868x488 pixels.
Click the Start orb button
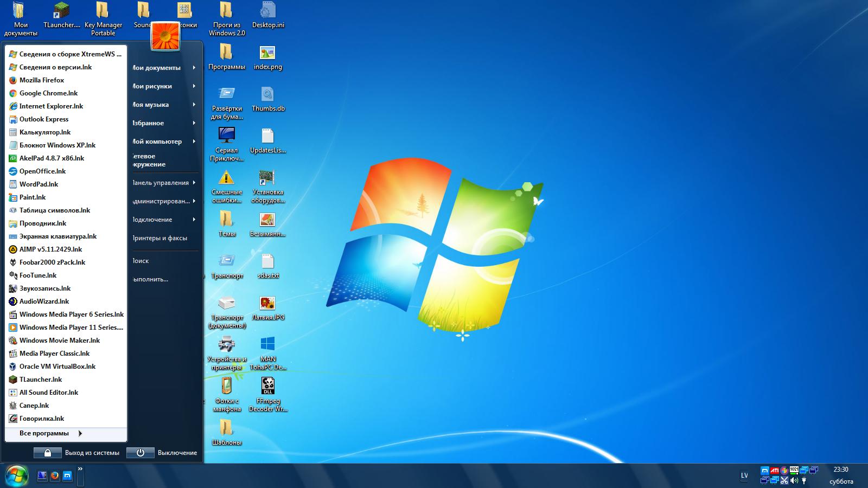pyautogui.click(x=16, y=476)
